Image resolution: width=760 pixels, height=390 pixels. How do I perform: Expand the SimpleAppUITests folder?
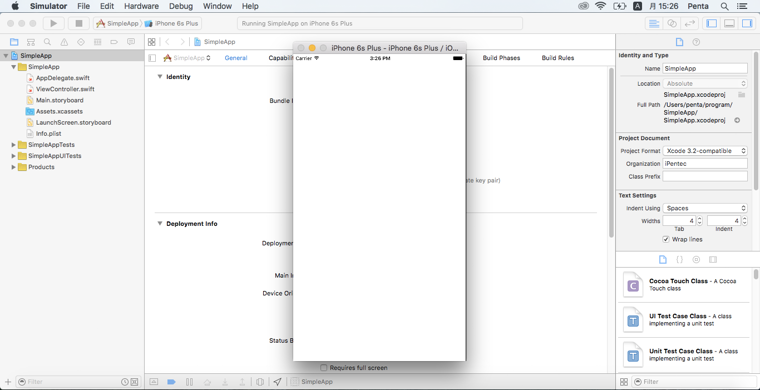(x=13, y=156)
